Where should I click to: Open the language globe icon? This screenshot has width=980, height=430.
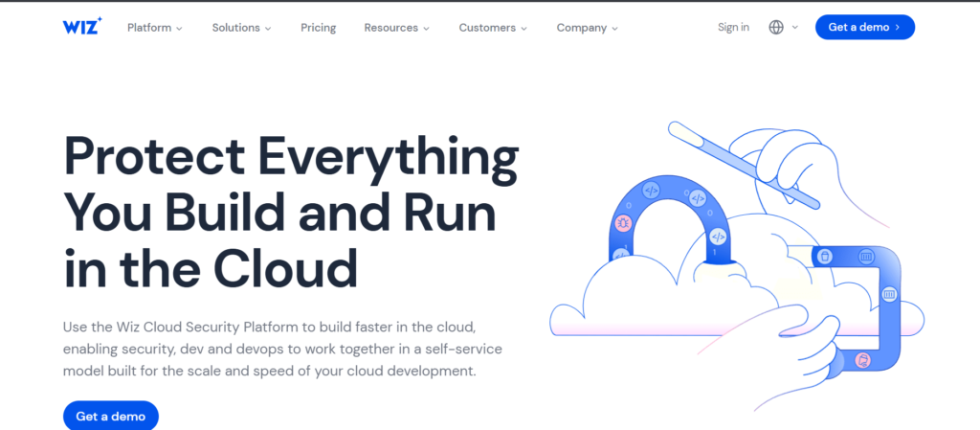point(776,27)
